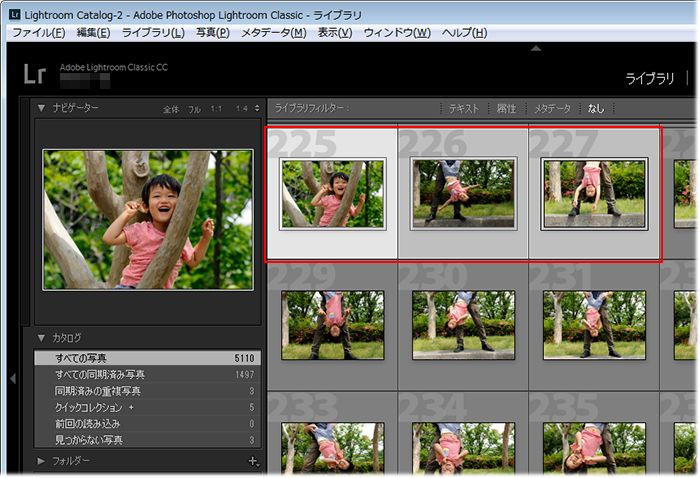Select photo thumbnail 235 in the grid
Screen dimensions: 700x478
click(x=594, y=448)
